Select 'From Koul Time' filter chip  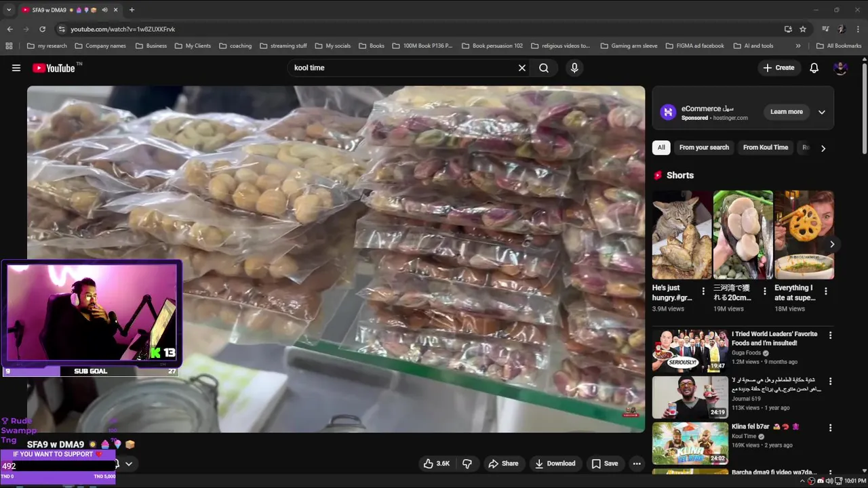click(766, 147)
